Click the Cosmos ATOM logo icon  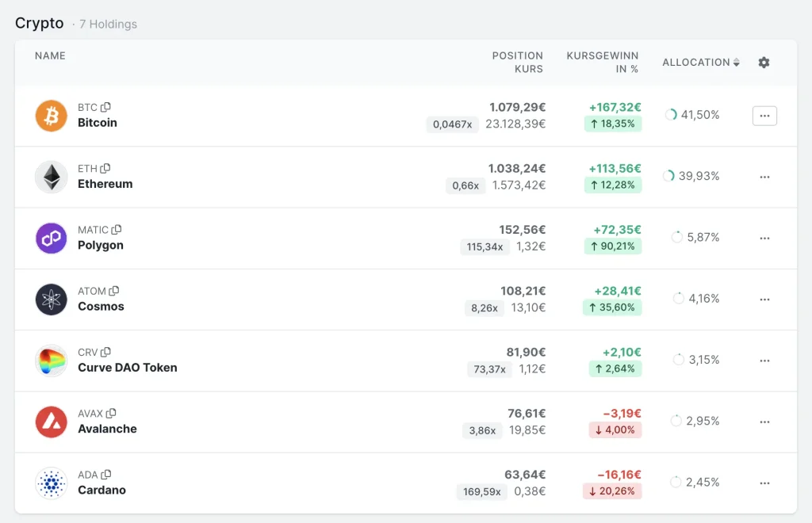(x=52, y=300)
